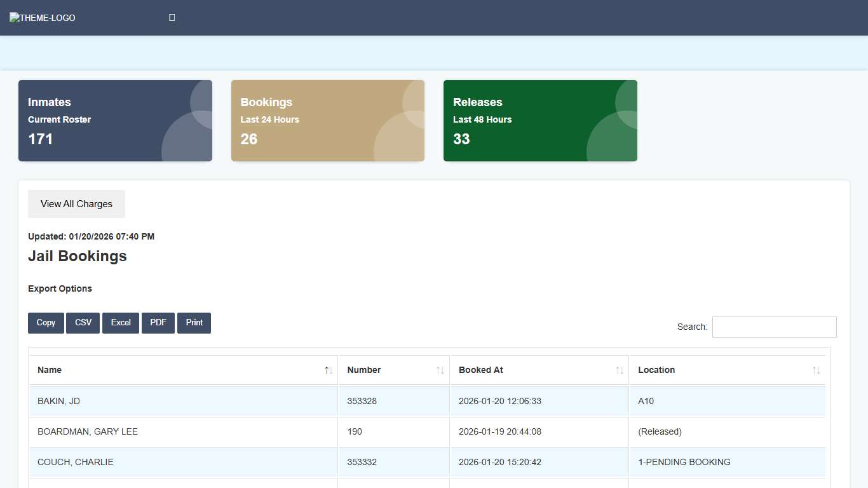The width and height of the screenshot is (868, 488).
Task: Export bookings to Excel
Action: pos(121,323)
